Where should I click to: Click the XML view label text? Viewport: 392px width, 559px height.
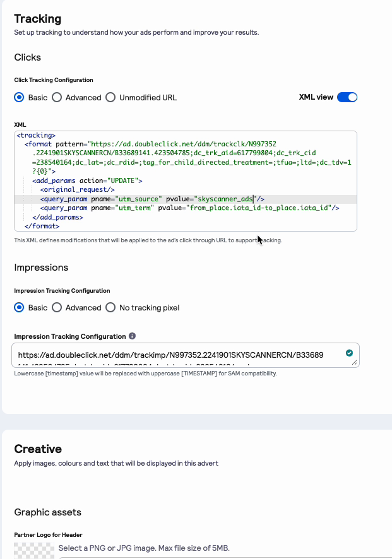coord(316,97)
